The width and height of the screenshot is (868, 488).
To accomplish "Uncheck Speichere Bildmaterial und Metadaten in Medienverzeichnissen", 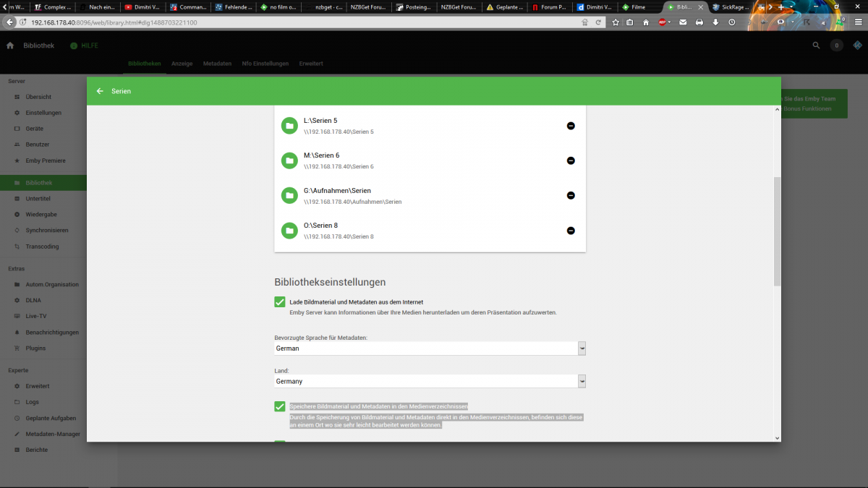I will (280, 406).
